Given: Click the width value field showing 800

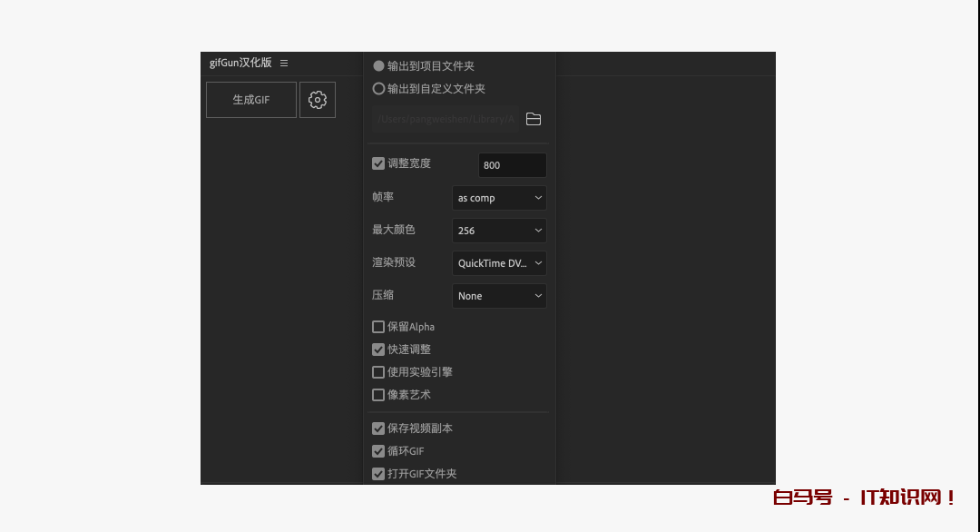Looking at the screenshot, I should click(x=512, y=164).
